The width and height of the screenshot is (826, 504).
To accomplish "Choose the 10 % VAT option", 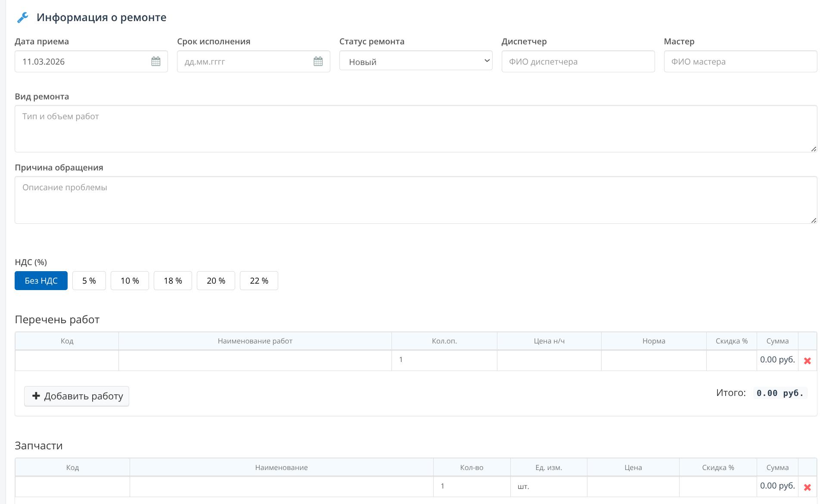I will pos(130,281).
